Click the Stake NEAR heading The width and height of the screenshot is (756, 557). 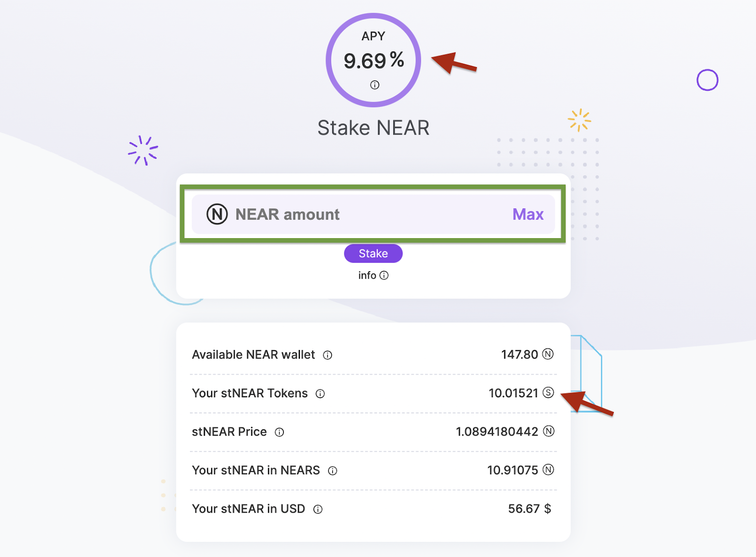[373, 128]
